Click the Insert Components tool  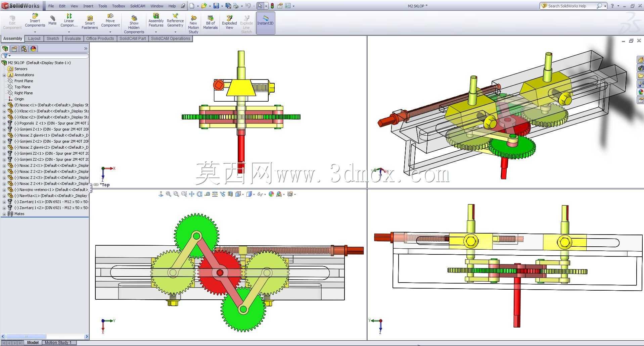[x=35, y=21]
